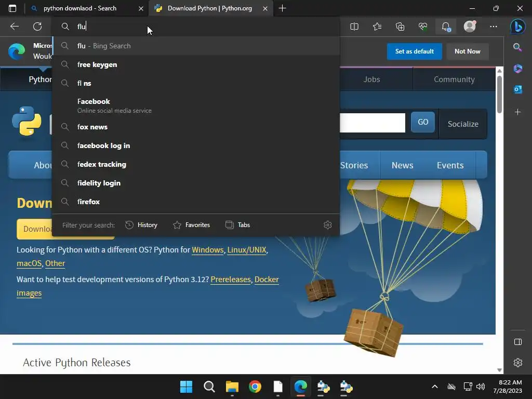Open the News menu item

pos(403,165)
